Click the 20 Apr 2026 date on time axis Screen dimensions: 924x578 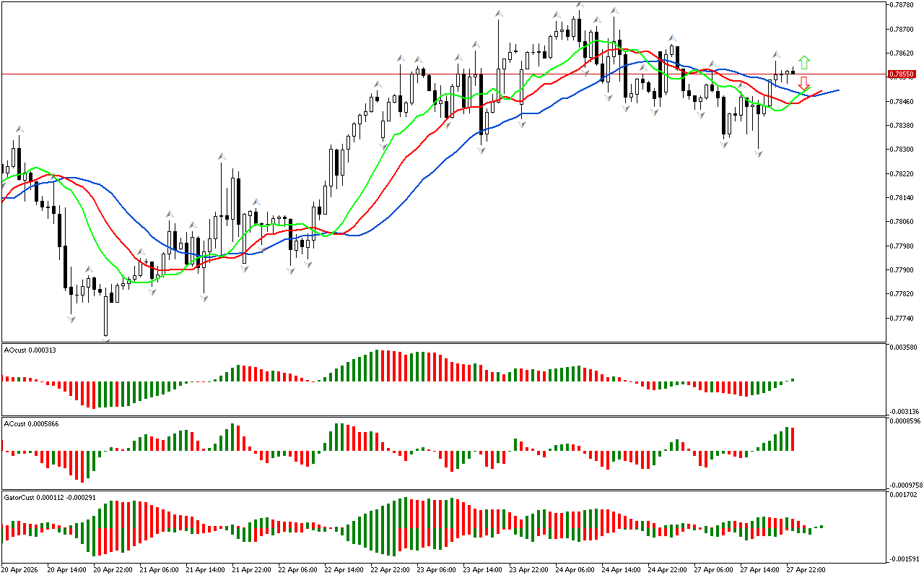(x=20, y=570)
